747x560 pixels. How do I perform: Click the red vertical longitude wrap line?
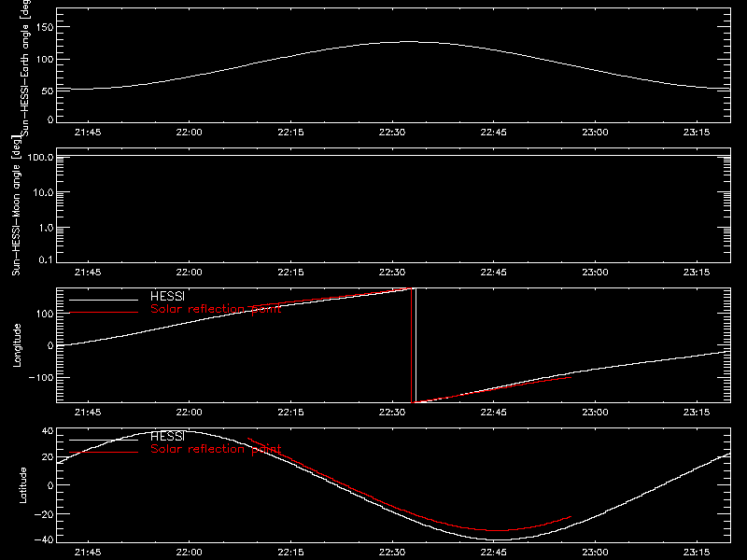point(412,345)
